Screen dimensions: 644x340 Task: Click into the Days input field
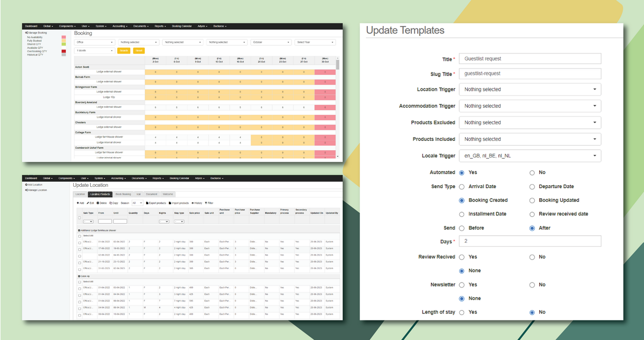tap(530, 242)
